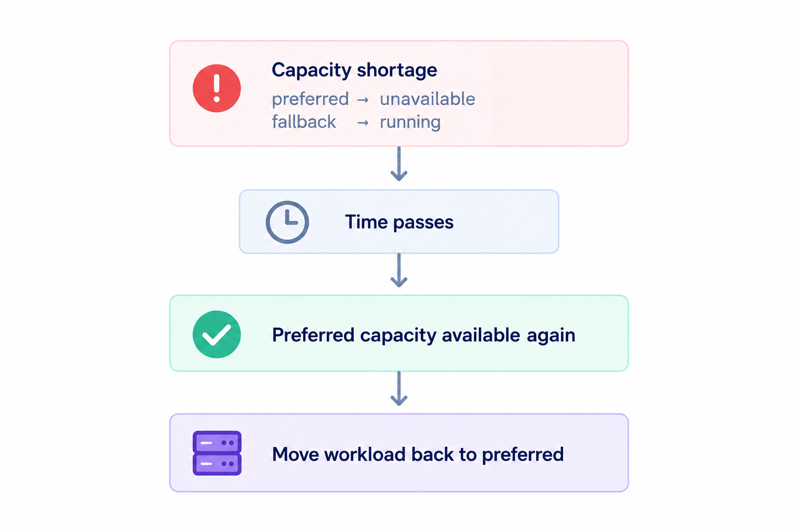Click the small arrow after 'fallback'
Screen dimensions: 798x532
(363, 123)
